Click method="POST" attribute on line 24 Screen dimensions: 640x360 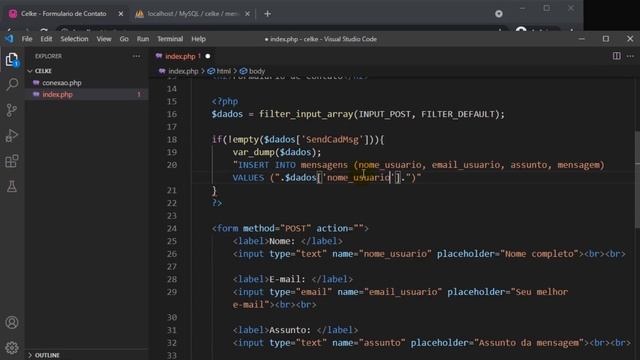pos(277,229)
